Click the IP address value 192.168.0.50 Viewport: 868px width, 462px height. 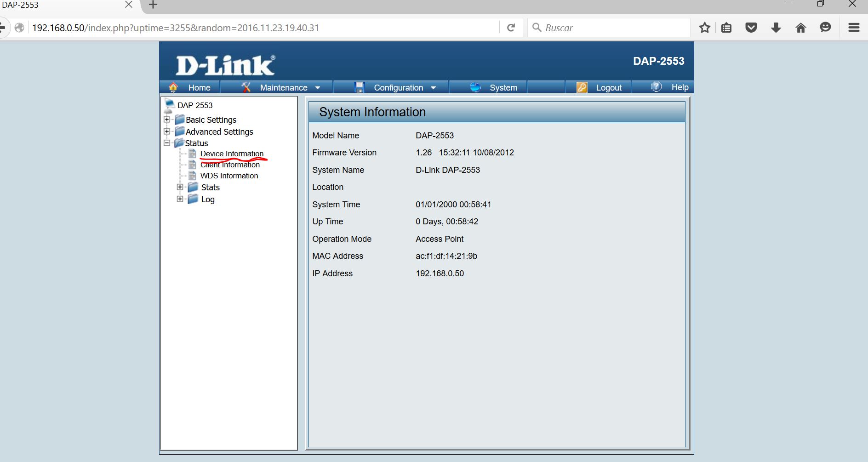[x=440, y=274]
